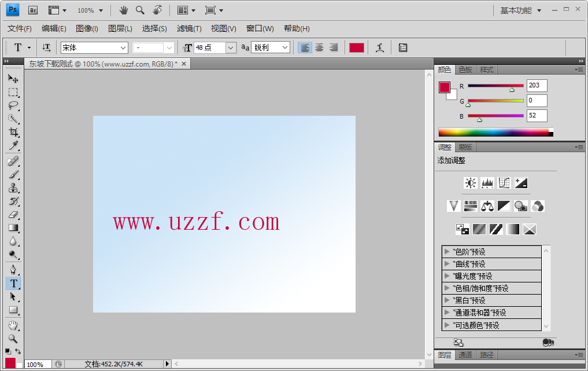Open the font family dropdown showing 宋体
The image size is (588, 371).
coord(94,47)
